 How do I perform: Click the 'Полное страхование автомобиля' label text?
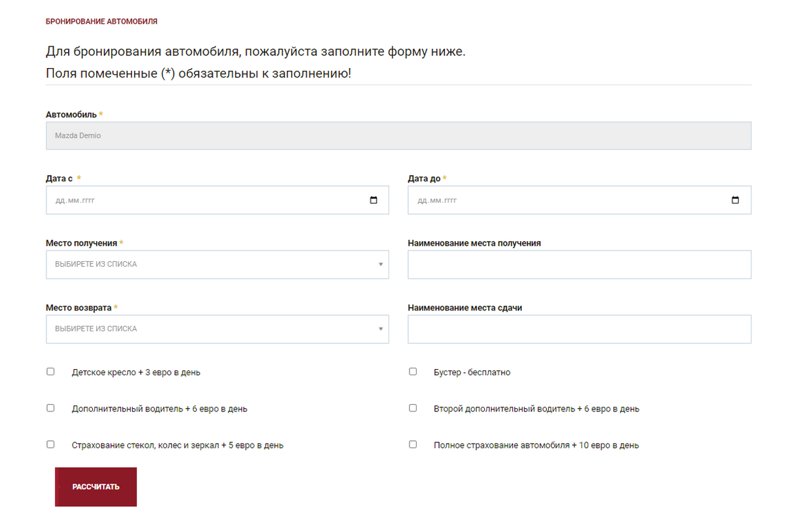(x=536, y=445)
